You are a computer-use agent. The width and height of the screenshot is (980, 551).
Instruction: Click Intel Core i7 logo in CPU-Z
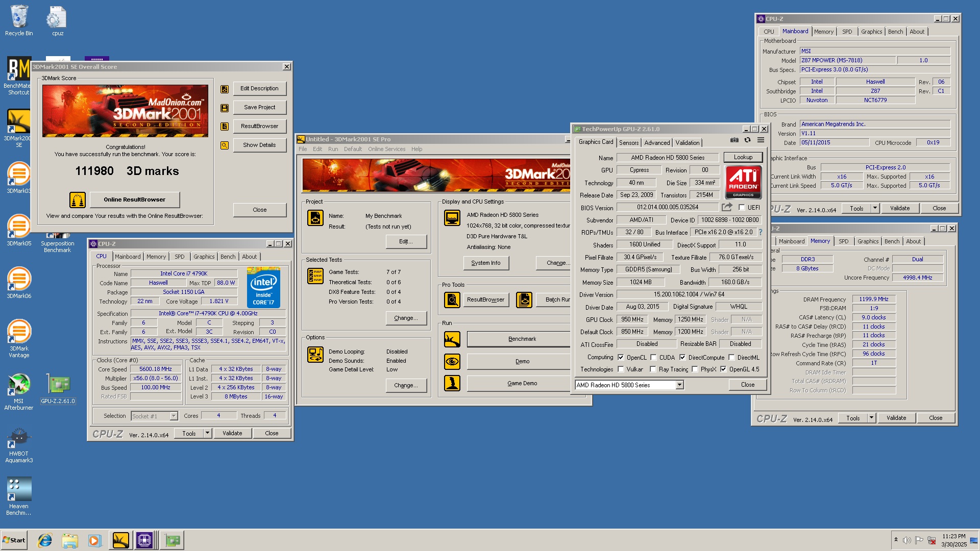coord(263,287)
